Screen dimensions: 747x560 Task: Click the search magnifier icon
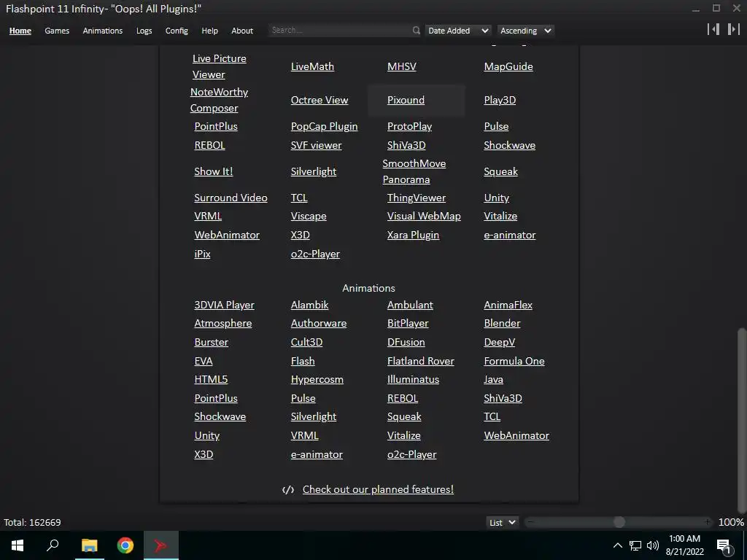[x=416, y=31]
